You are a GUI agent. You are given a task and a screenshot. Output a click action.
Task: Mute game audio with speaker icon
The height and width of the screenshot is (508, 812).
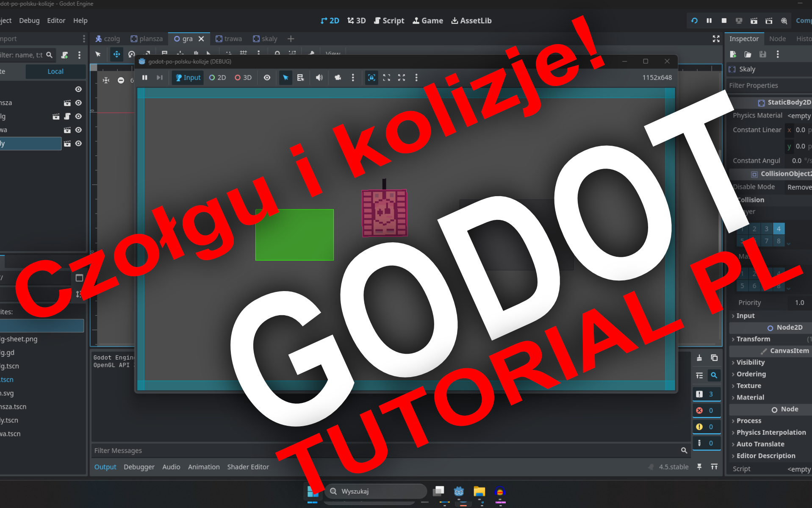click(x=319, y=78)
